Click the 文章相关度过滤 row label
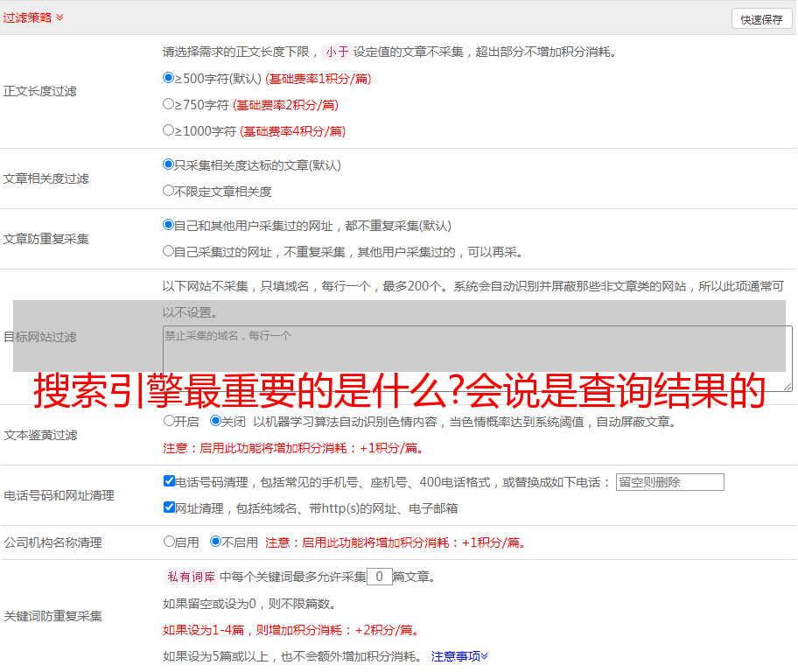 point(45,178)
